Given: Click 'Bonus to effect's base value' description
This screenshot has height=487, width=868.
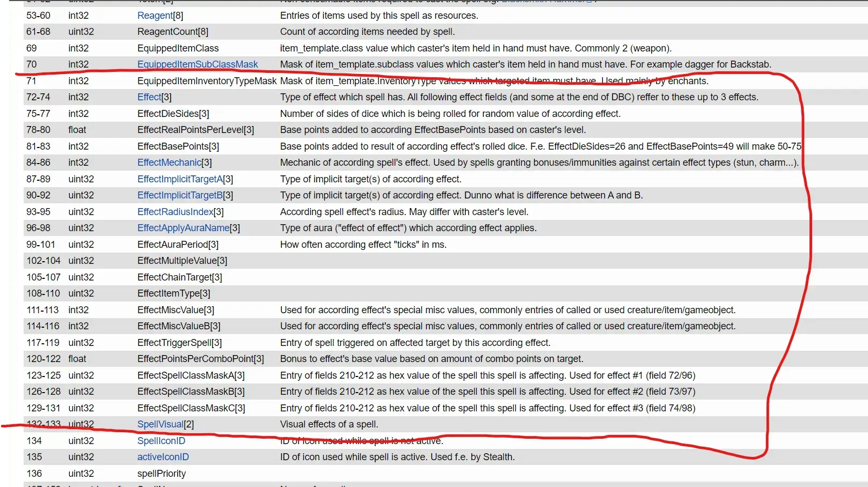Looking at the screenshot, I should [x=432, y=359].
